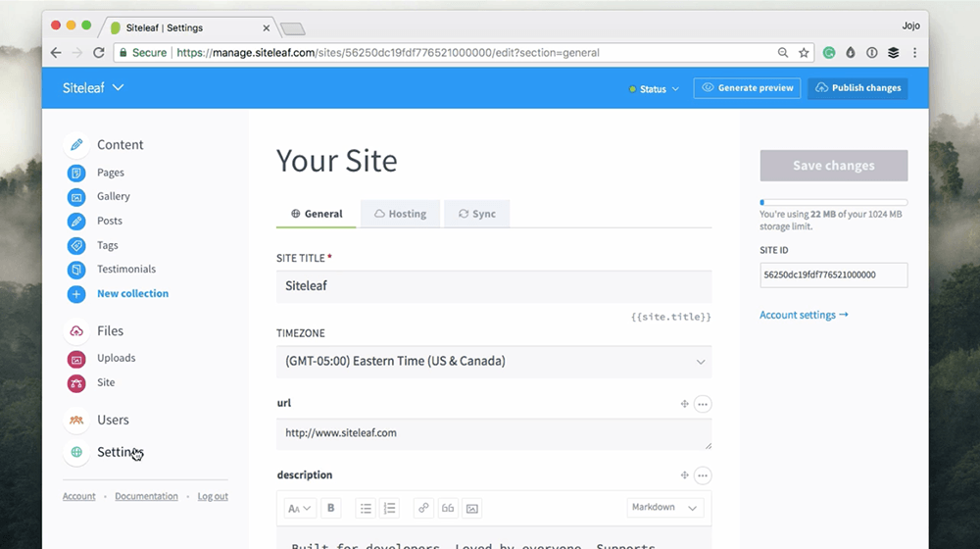Click the layers stack extension icon
Viewport: 980px width, 549px height.
894,53
